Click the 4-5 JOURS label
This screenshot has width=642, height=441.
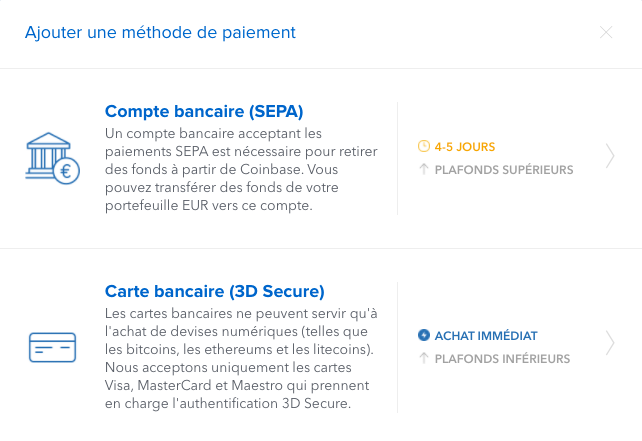point(465,147)
